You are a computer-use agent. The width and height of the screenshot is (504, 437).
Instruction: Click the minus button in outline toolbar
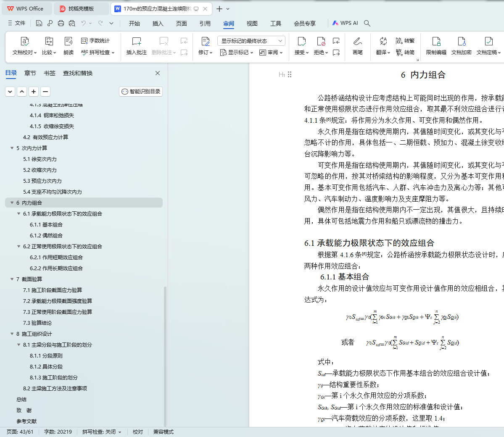(x=45, y=92)
